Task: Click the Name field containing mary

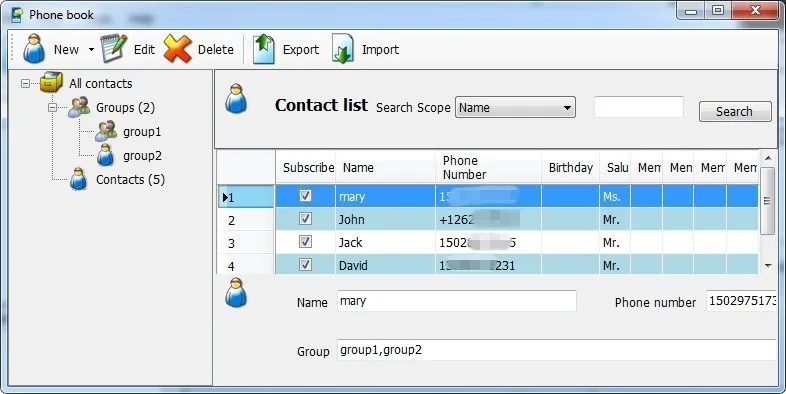Action: pyautogui.click(x=457, y=301)
